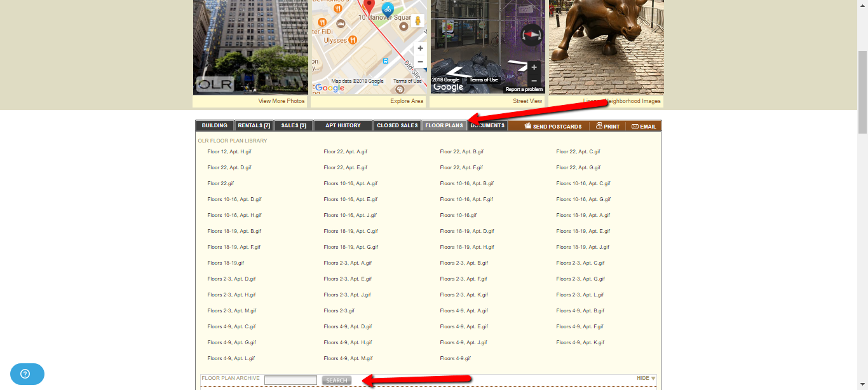The width and height of the screenshot is (868, 390).
Task: Click the red location pin on map
Action: pos(369,6)
